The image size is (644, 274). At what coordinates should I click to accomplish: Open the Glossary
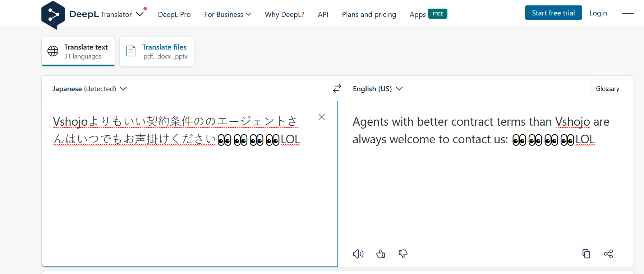pos(608,88)
